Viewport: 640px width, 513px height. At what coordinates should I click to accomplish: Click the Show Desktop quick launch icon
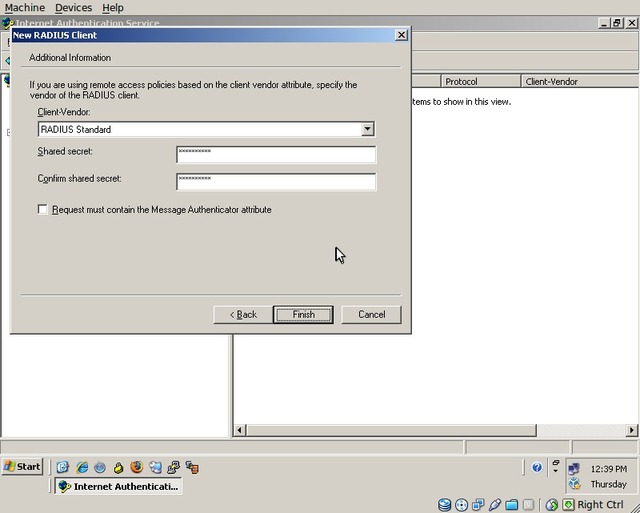(63, 467)
